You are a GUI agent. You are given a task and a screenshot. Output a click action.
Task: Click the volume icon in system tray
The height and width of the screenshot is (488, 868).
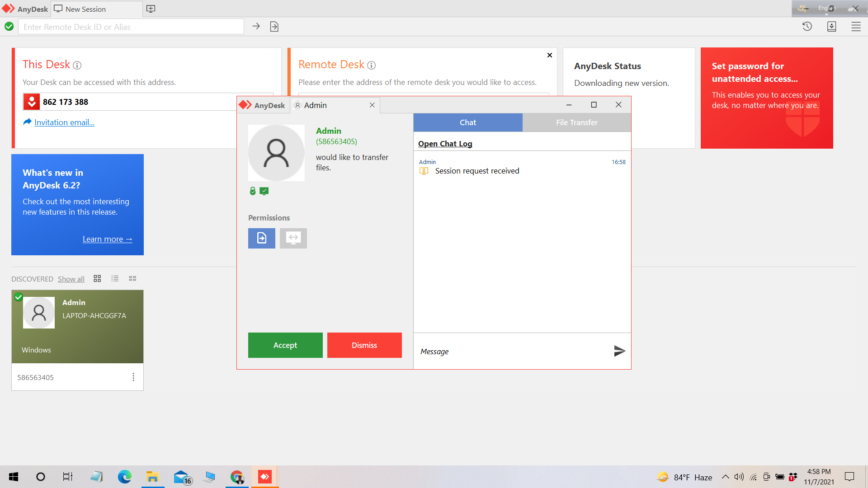pyautogui.click(x=739, y=477)
